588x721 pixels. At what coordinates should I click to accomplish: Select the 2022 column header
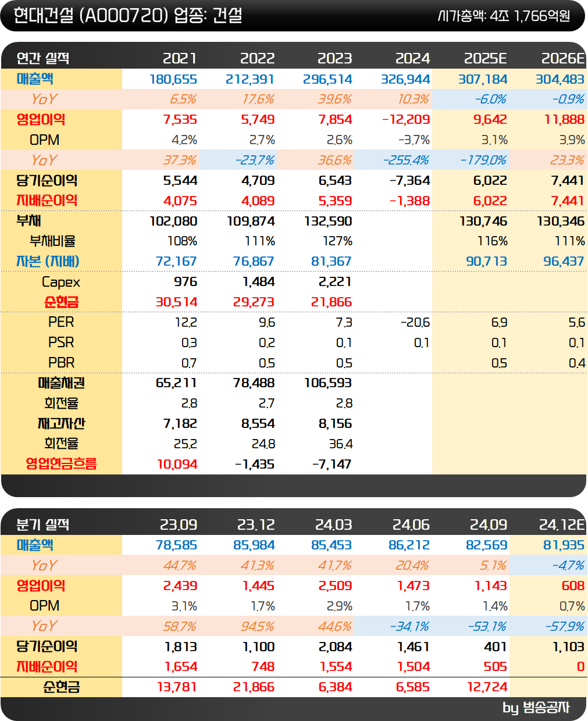coord(257,58)
